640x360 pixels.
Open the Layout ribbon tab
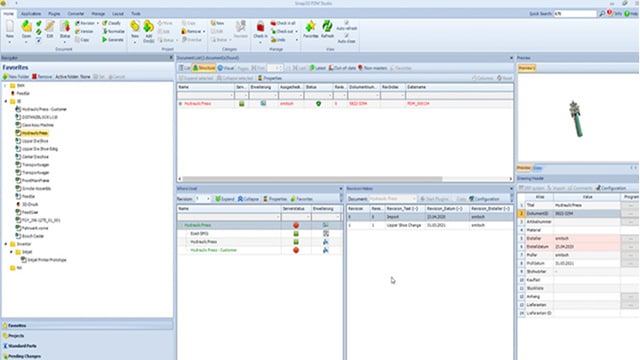(118, 13)
